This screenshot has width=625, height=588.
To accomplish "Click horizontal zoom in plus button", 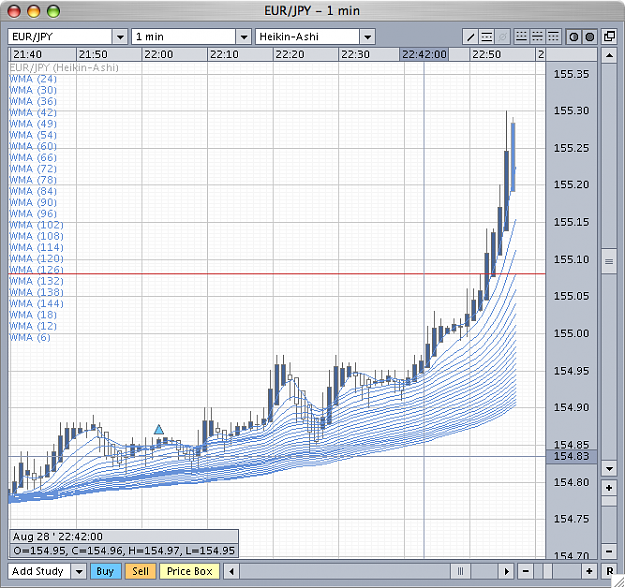I will (590, 572).
